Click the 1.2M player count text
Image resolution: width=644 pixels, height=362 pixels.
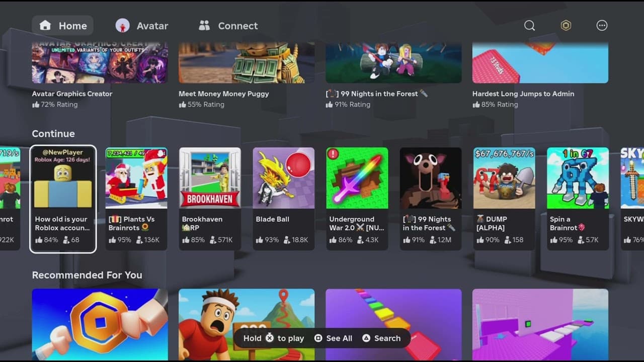point(444,240)
